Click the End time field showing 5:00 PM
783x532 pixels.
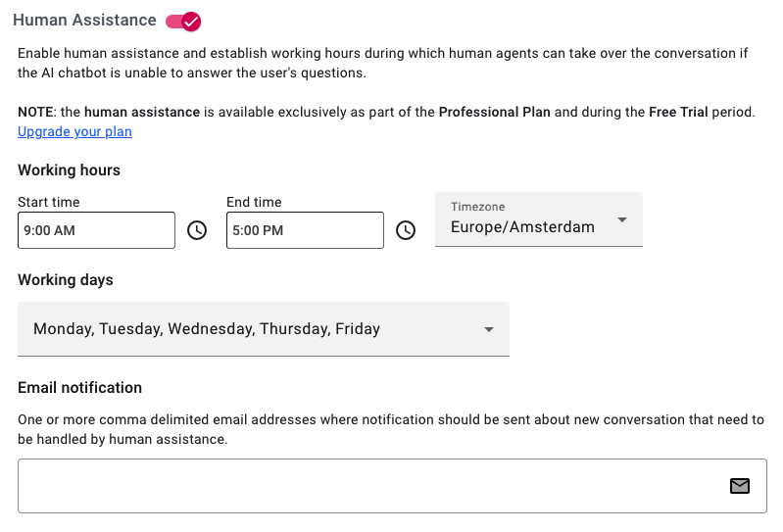(x=305, y=230)
